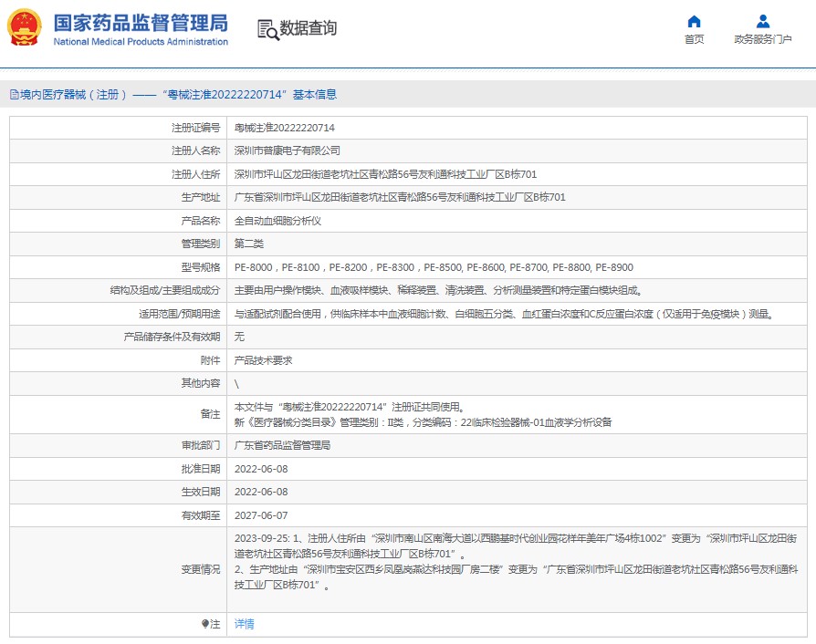The width and height of the screenshot is (816, 644).
Task: Click the change record dated 2023-09-25
Action: (x=515, y=546)
